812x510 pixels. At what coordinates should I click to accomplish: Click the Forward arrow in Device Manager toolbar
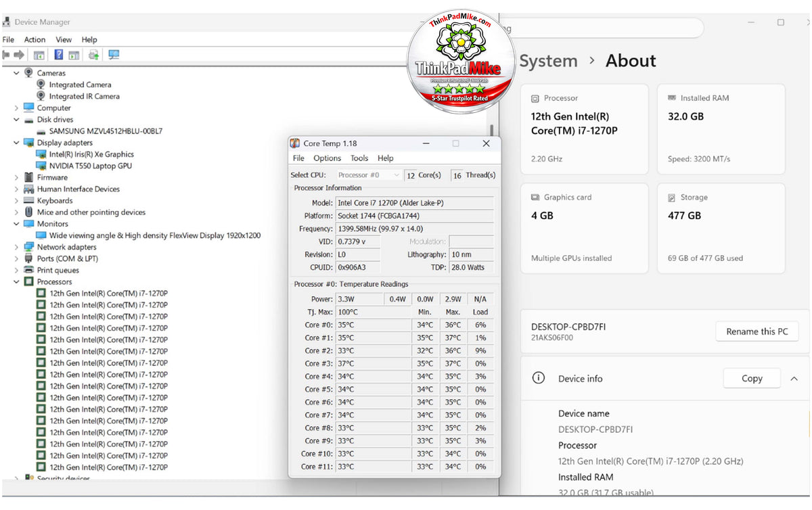(20, 55)
